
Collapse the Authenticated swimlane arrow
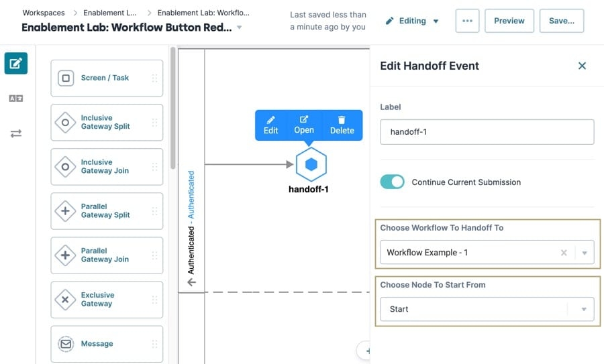click(x=191, y=282)
